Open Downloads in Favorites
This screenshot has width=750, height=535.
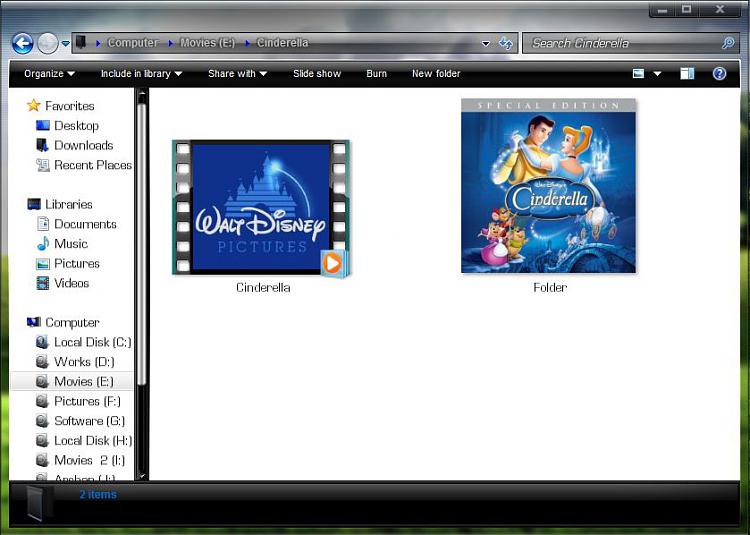tap(84, 145)
